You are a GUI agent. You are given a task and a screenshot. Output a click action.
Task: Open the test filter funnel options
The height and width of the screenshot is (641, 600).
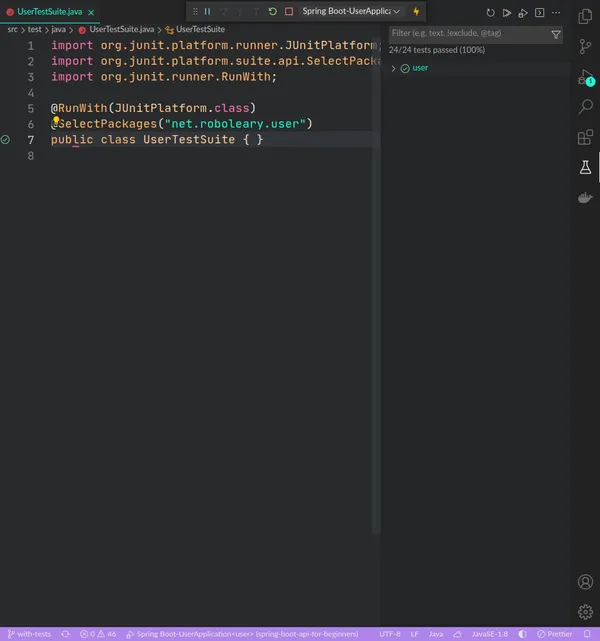(556, 34)
